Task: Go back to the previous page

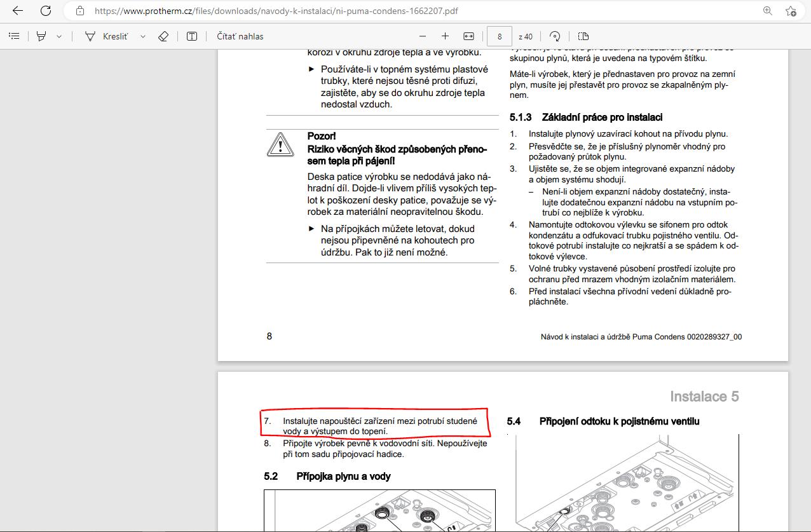Action: point(17,11)
